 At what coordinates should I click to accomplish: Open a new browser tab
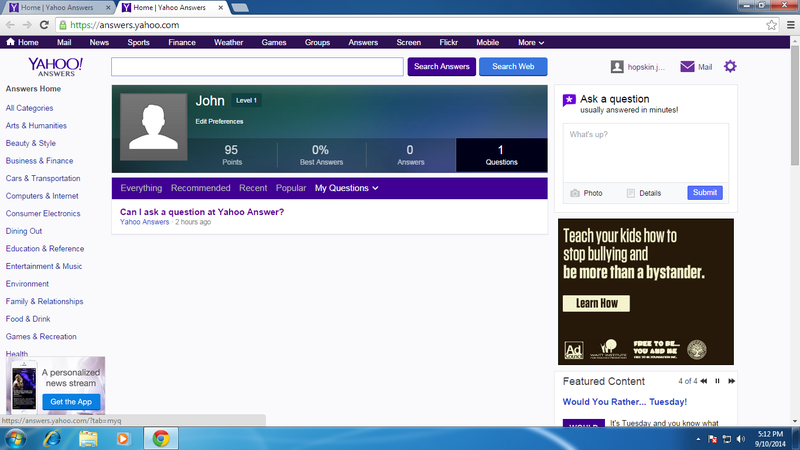pos(239,8)
